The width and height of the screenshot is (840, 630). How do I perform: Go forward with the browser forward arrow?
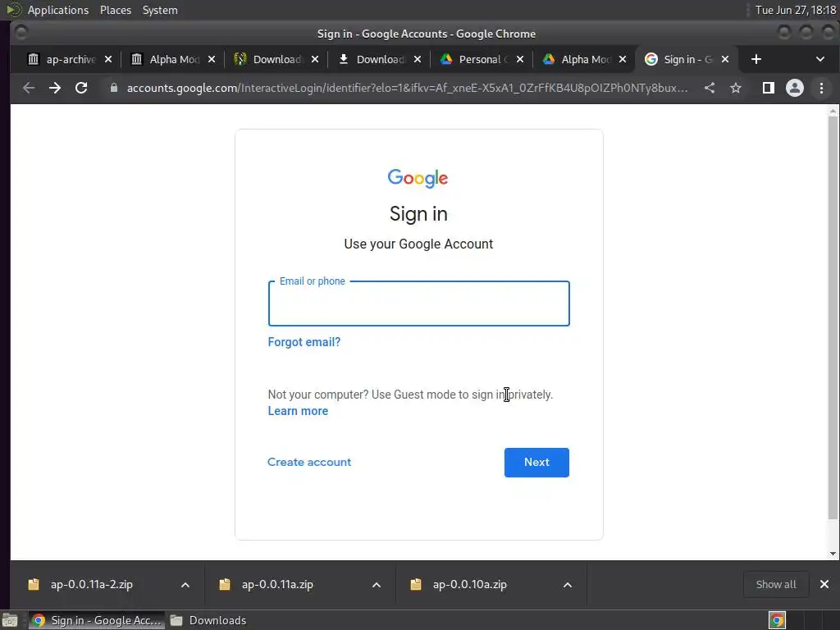pos(55,88)
